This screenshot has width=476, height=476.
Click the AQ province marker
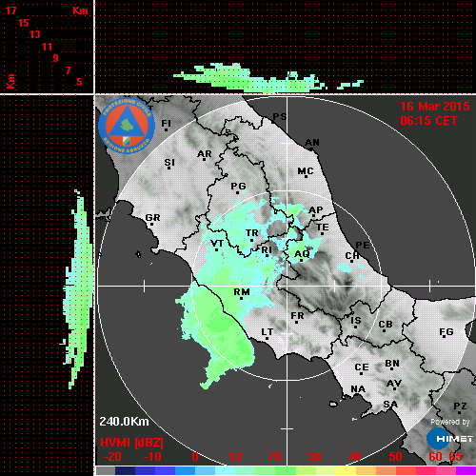(302, 254)
